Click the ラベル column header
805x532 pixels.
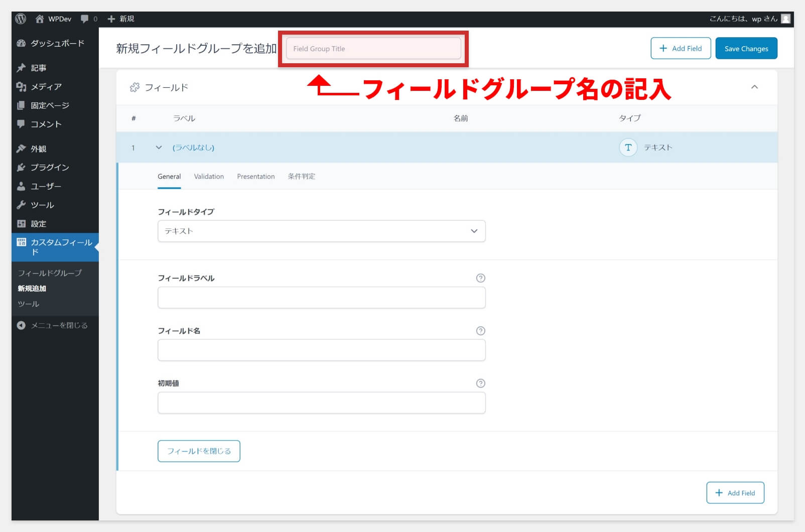[184, 118]
